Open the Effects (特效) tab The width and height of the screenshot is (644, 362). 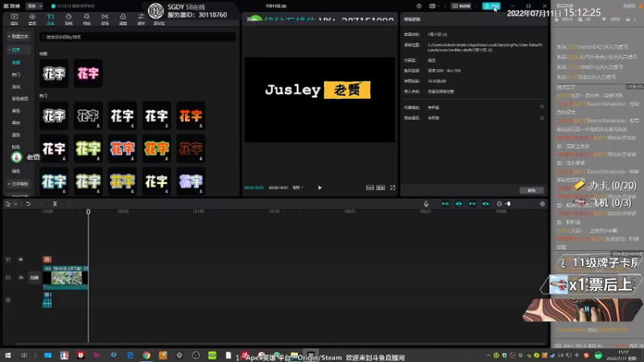pyautogui.click(x=87, y=19)
